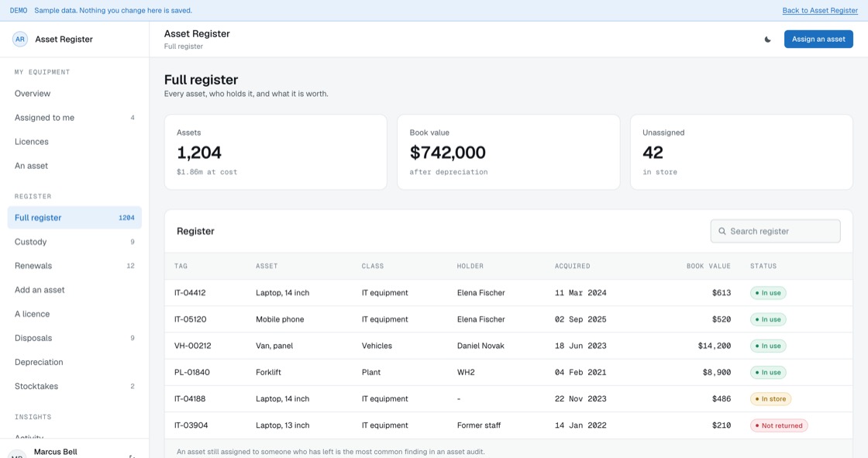Open the Disposals section

click(74, 338)
